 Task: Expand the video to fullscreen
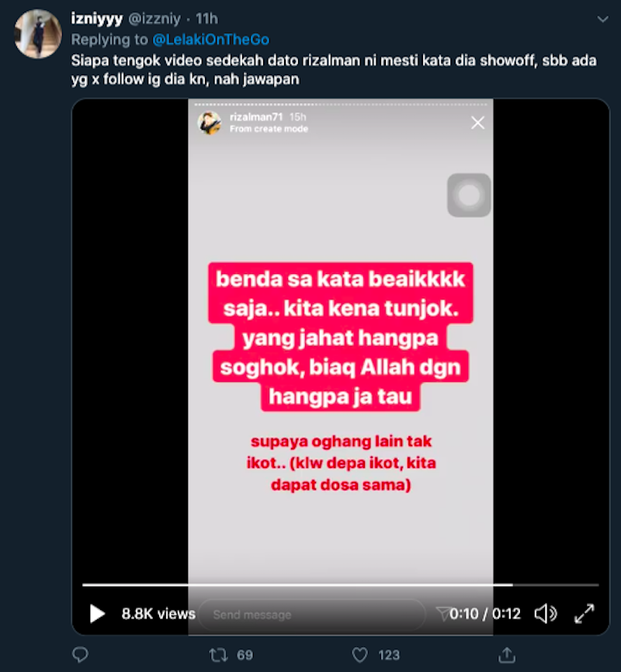(x=584, y=613)
